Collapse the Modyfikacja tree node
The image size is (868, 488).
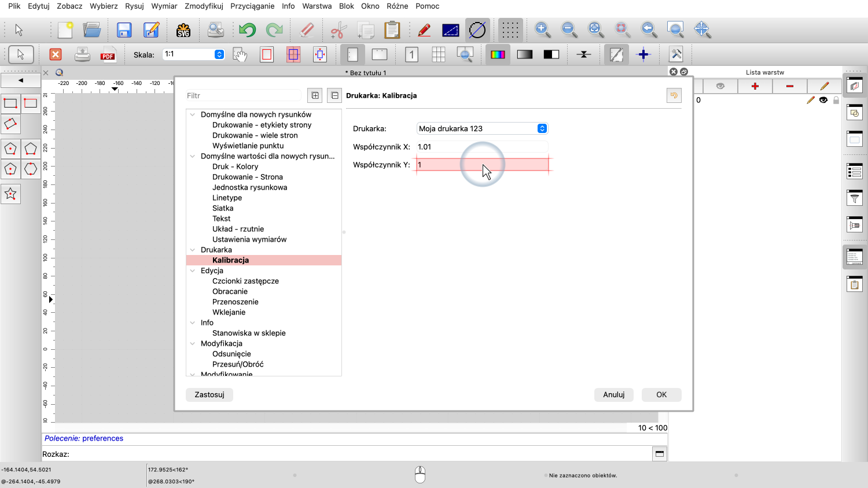click(x=193, y=343)
